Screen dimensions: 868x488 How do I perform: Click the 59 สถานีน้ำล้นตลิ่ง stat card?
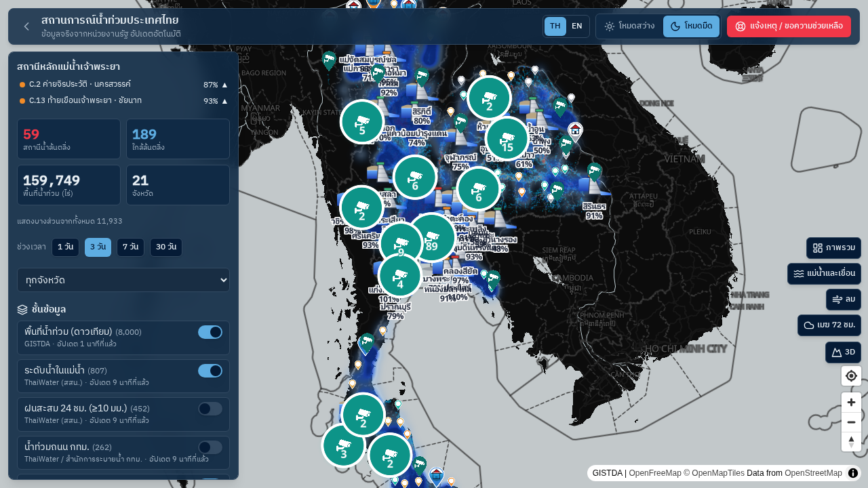(x=68, y=139)
